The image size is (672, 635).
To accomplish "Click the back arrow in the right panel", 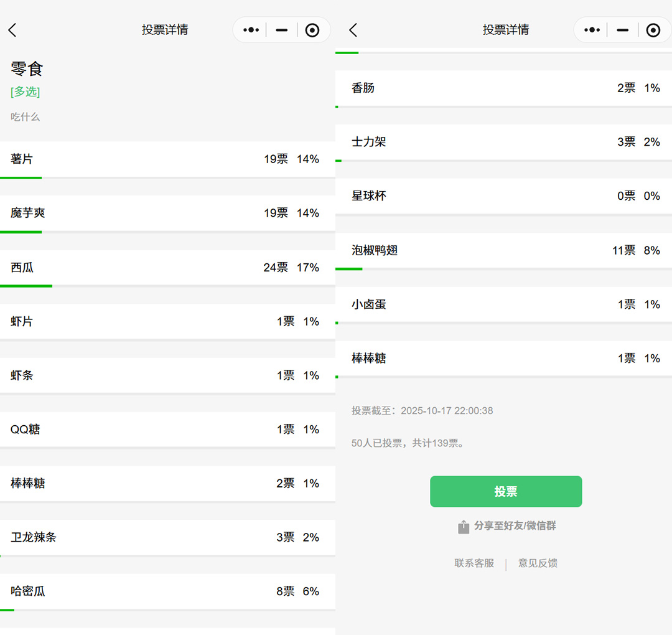I will click(x=353, y=30).
